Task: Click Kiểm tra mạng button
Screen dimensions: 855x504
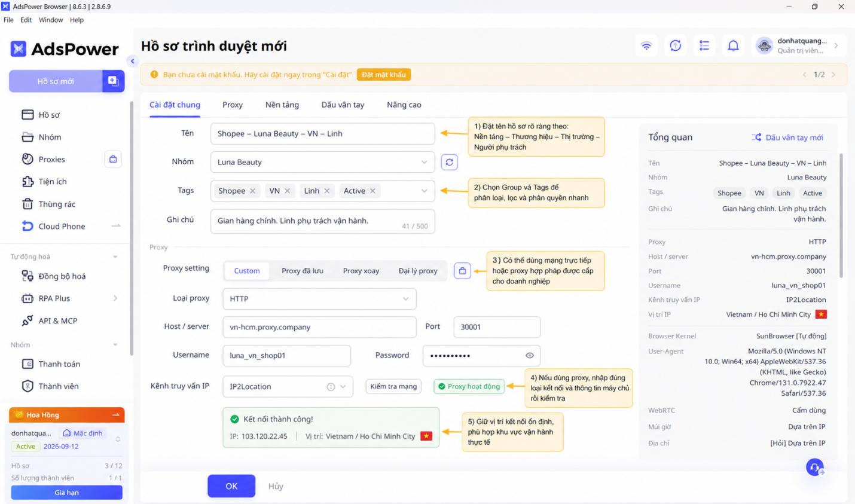Action: click(x=393, y=387)
